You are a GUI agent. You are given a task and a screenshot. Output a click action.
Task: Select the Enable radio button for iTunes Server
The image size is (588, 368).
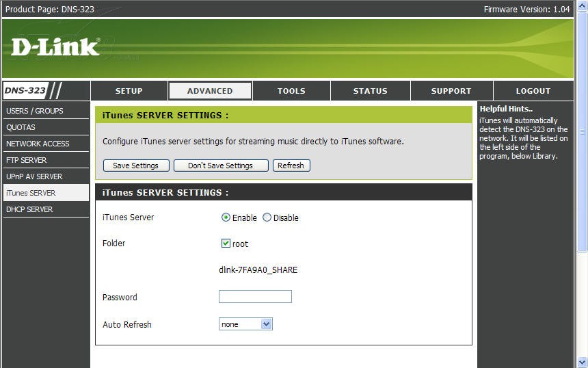(x=226, y=218)
